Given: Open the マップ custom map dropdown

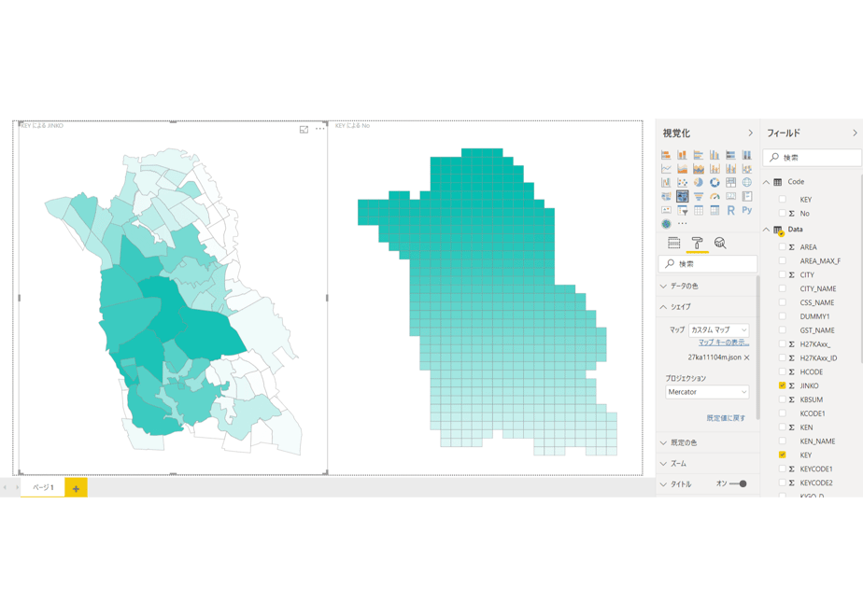Looking at the screenshot, I should (719, 330).
